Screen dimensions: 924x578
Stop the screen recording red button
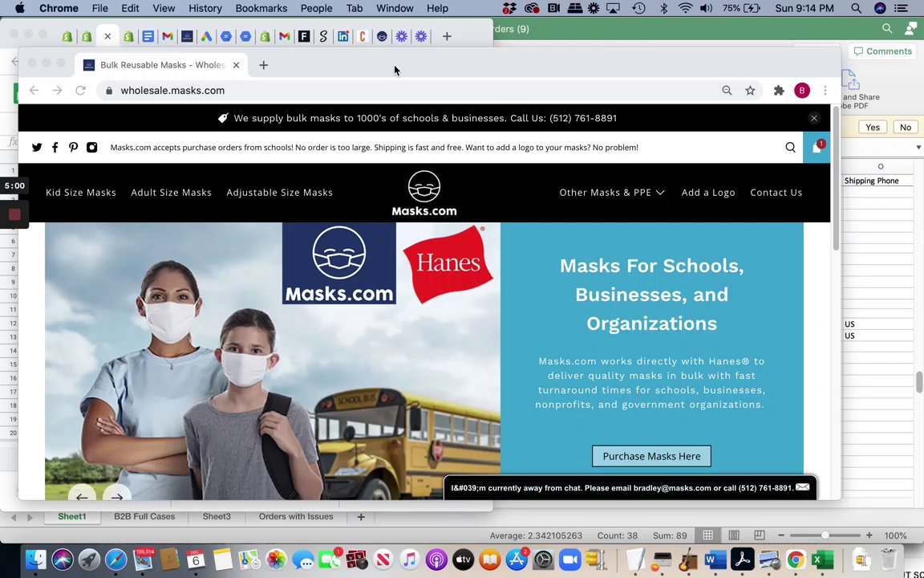14,214
